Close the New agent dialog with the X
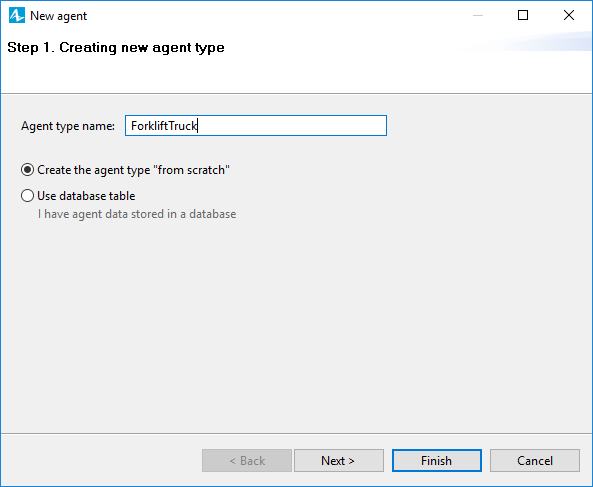The image size is (593, 487). click(568, 15)
